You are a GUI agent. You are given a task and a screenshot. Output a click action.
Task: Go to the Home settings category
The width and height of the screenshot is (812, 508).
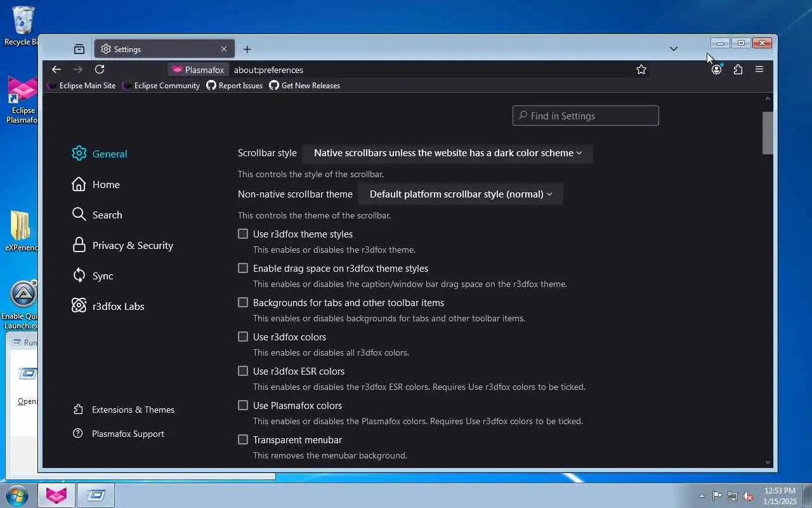96,184
